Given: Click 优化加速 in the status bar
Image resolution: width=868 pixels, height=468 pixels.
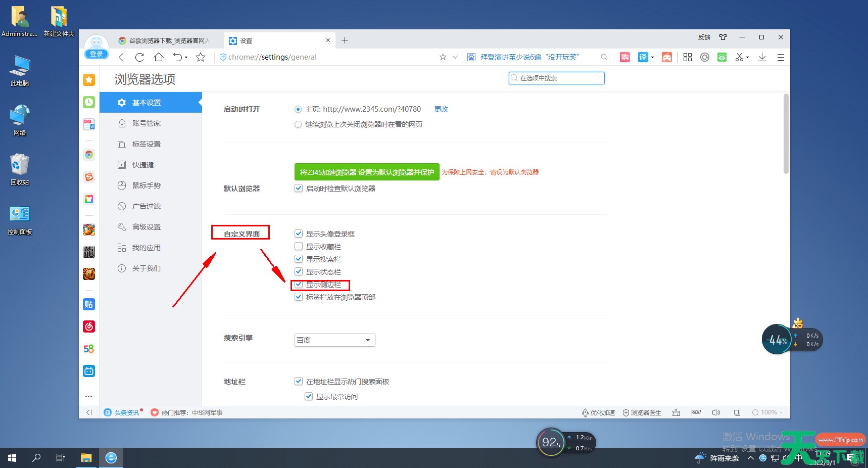Looking at the screenshot, I should click(598, 412).
